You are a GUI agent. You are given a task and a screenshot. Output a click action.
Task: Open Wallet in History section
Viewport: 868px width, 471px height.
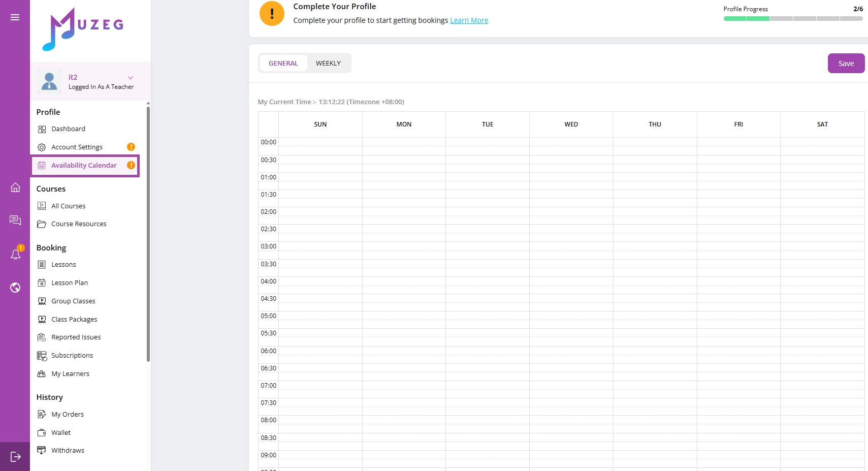[x=61, y=432]
